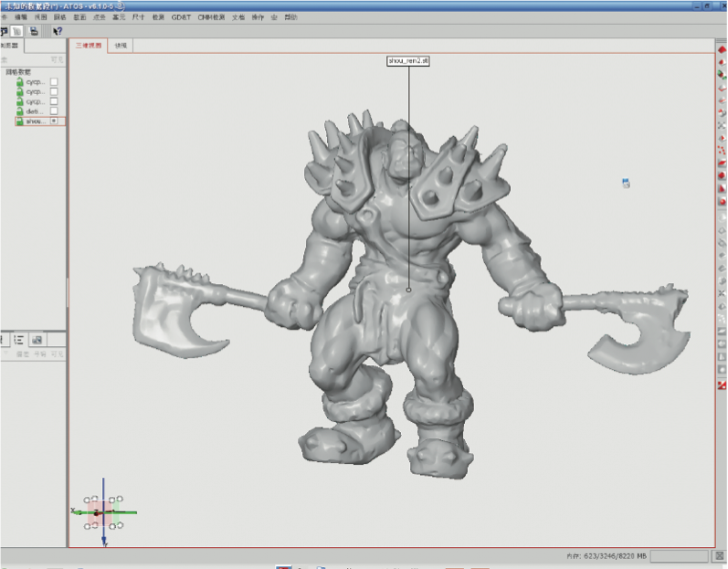Activate the What's This help pointer icon
The width and height of the screenshot is (728, 569).
[58, 31]
